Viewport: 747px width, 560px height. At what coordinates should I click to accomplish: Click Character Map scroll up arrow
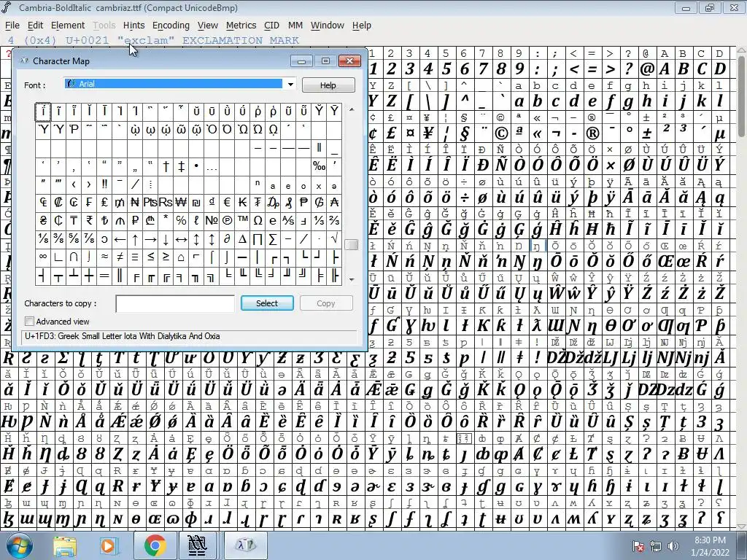[352, 109]
